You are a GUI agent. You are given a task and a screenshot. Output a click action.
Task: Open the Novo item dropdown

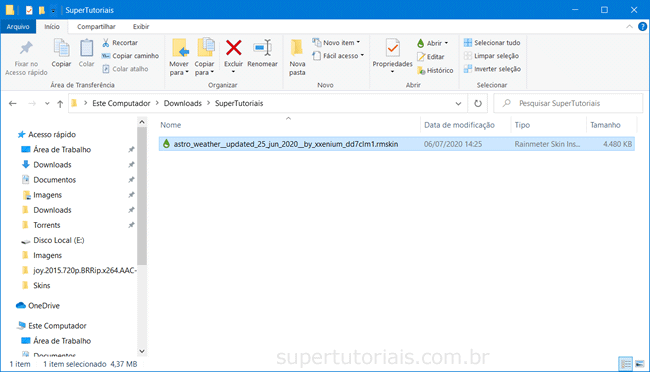(x=336, y=43)
